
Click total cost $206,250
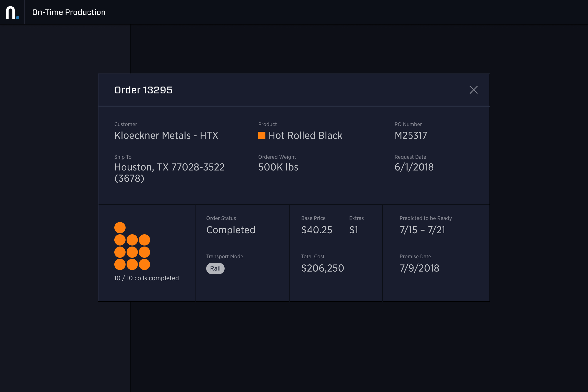323,268
